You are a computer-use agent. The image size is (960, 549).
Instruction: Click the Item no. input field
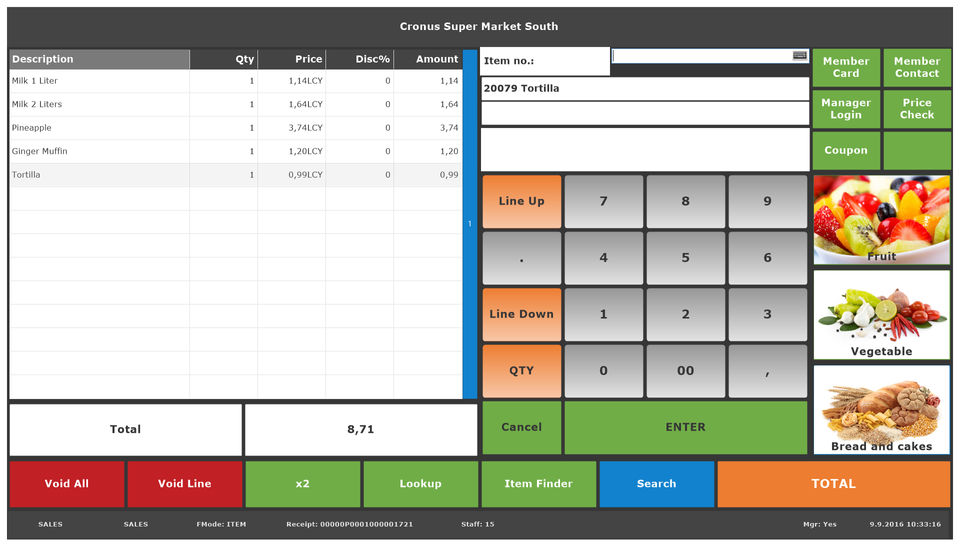pos(710,56)
